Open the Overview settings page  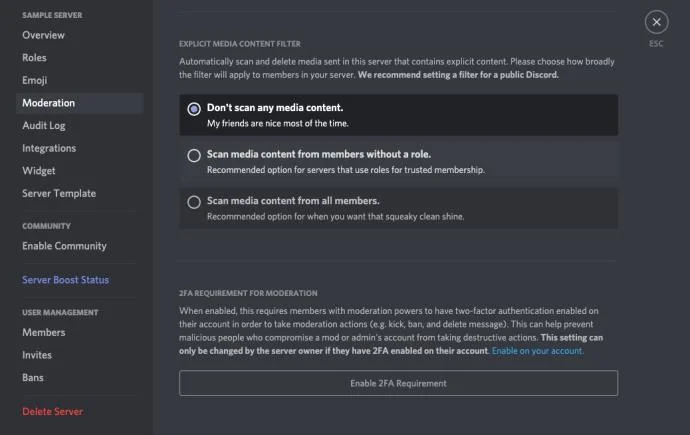coord(44,35)
